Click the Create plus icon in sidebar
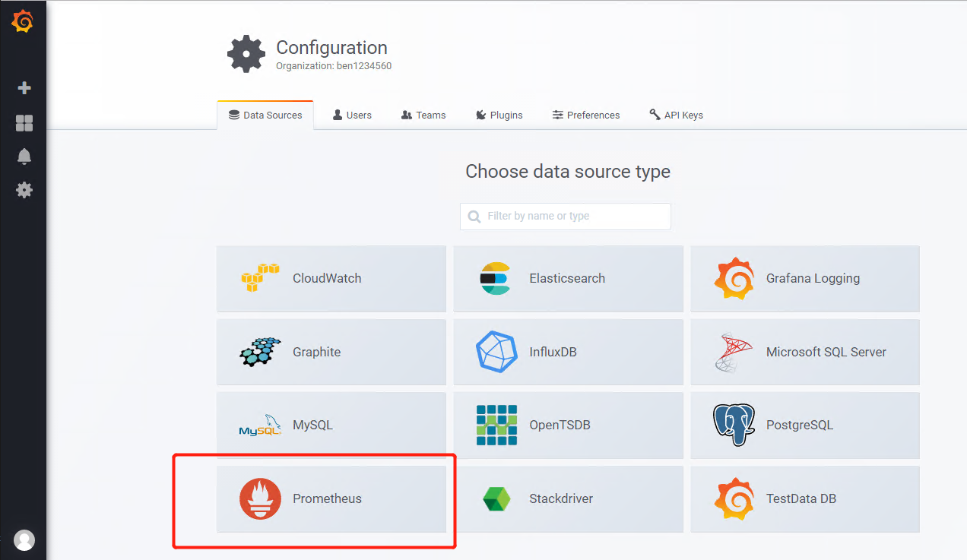Image resolution: width=967 pixels, height=560 pixels. tap(24, 88)
